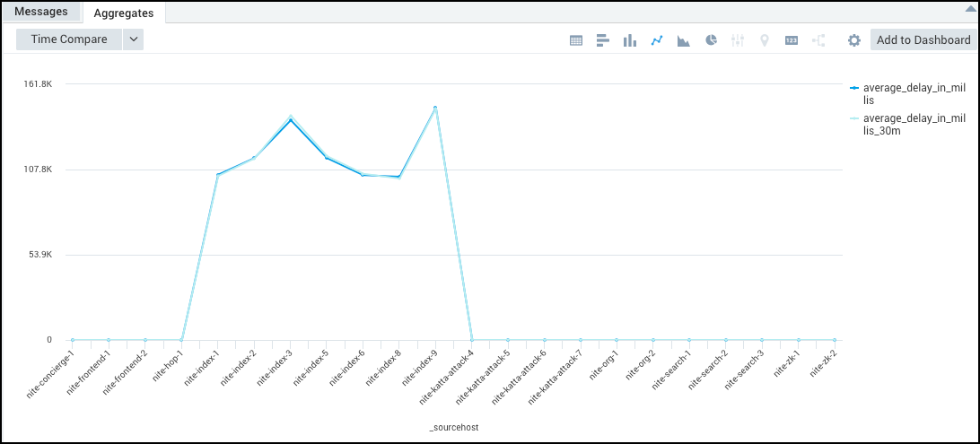Choose the single value 123 icon
The image size is (980, 444).
point(792,40)
